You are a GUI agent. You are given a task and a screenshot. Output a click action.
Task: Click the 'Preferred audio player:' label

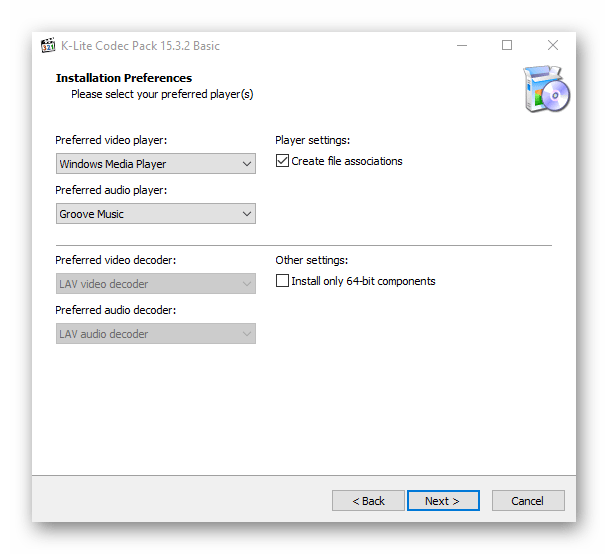[111, 190]
